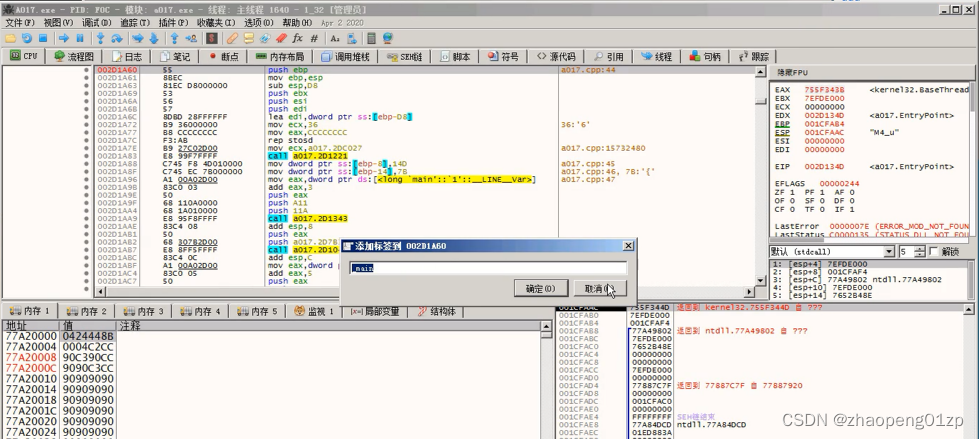Open the Functions fx icon
The height and width of the screenshot is (439, 979).
[297, 39]
